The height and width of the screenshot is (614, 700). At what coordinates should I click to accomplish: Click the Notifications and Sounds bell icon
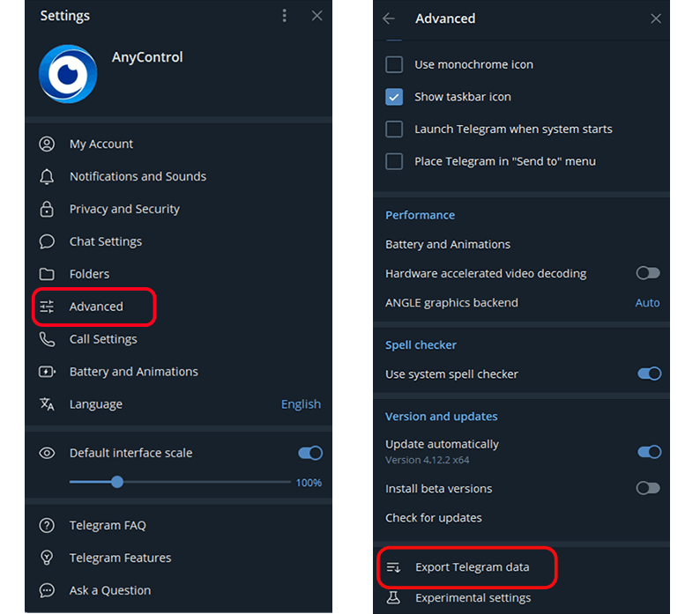pyautogui.click(x=47, y=177)
